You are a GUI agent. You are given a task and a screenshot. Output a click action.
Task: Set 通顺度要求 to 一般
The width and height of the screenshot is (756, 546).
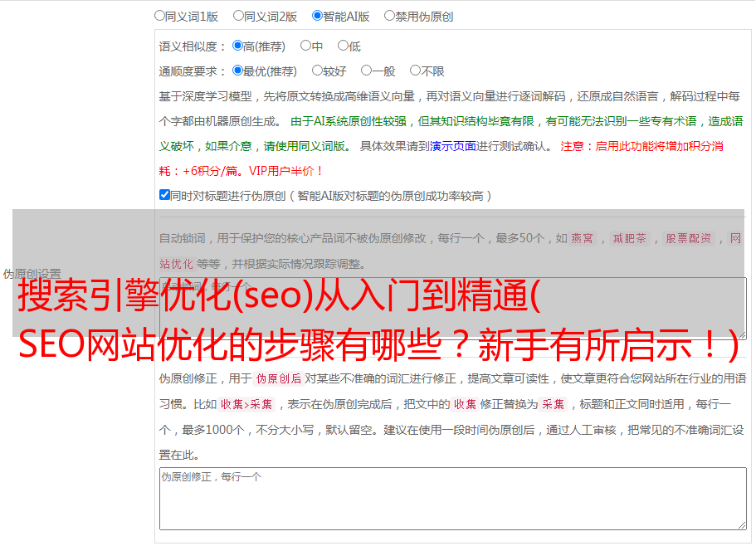tap(367, 71)
